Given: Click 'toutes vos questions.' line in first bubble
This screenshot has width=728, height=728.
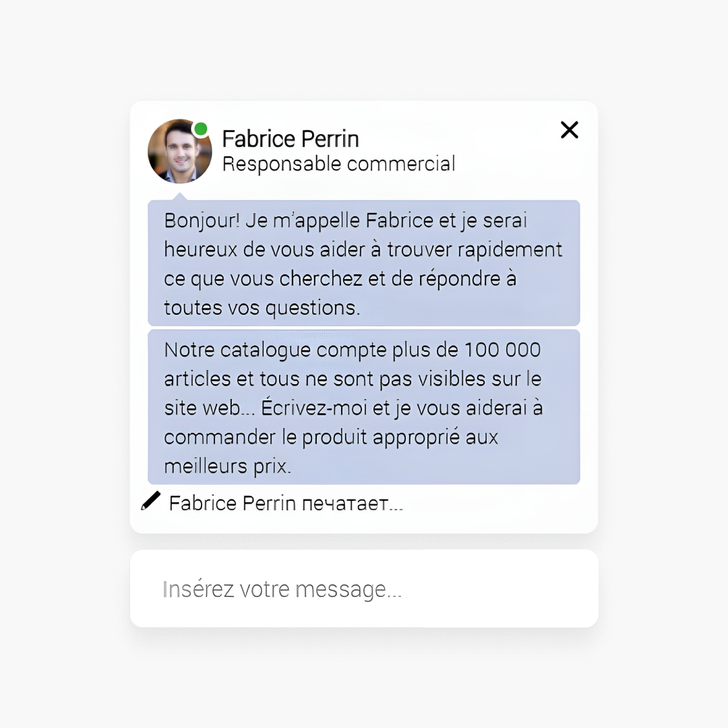Looking at the screenshot, I should pyautogui.click(x=262, y=308).
